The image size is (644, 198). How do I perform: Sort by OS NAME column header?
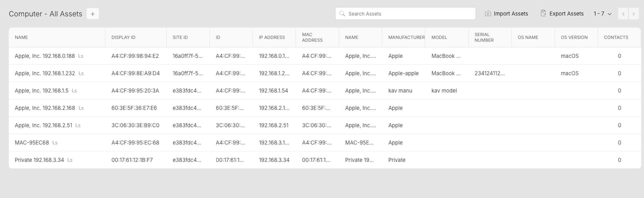click(x=528, y=37)
